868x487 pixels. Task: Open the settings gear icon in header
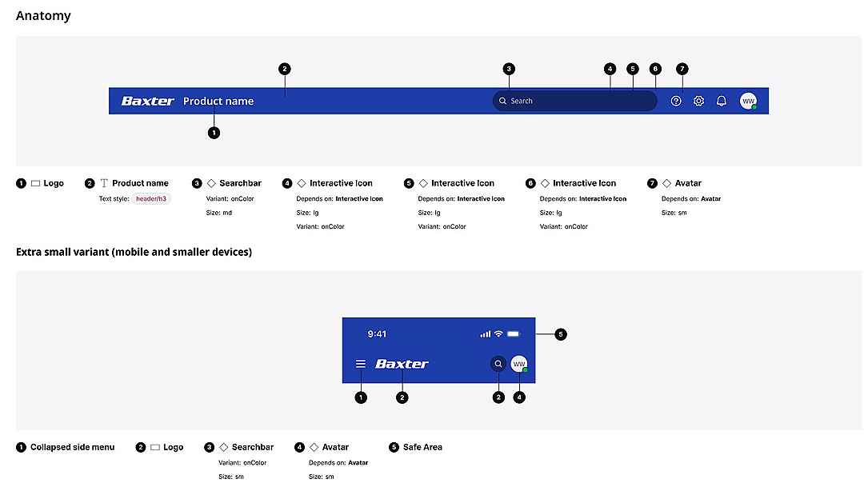698,102
